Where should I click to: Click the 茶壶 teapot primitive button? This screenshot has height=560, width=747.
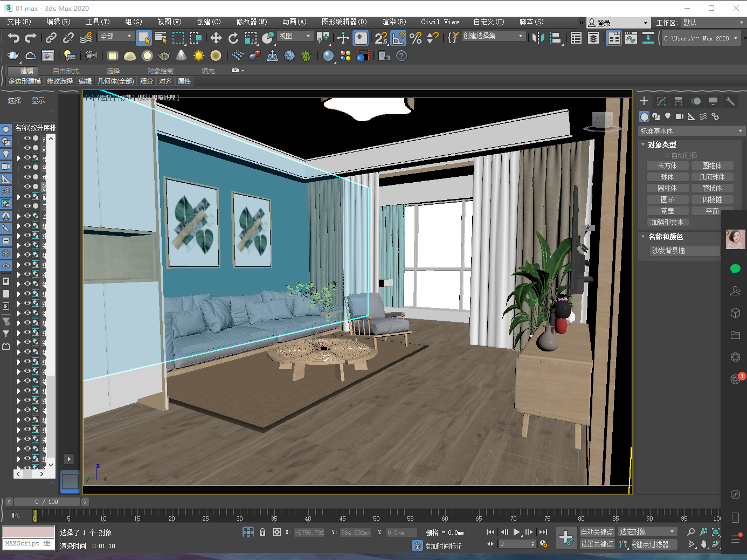[667, 211]
